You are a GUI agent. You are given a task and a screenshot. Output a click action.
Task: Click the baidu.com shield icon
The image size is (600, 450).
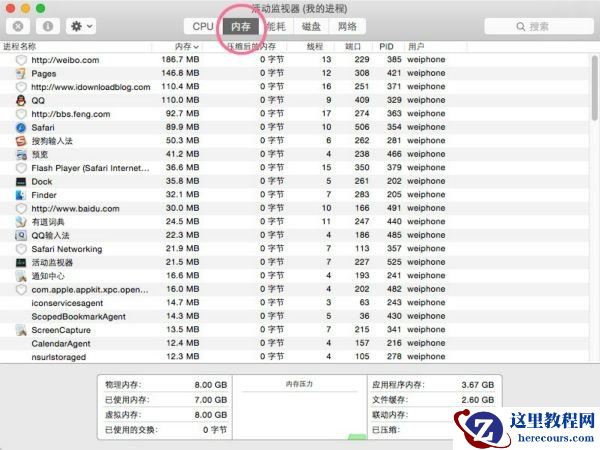point(21,209)
